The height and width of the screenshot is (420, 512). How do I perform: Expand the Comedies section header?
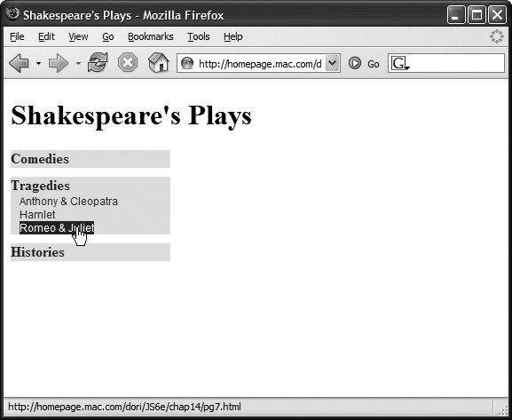click(x=40, y=159)
